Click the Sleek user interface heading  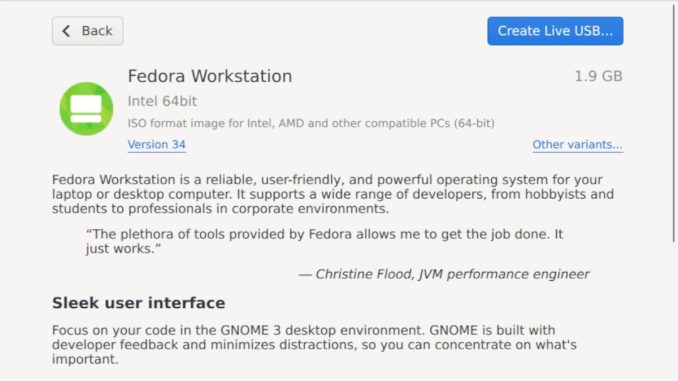point(139,303)
